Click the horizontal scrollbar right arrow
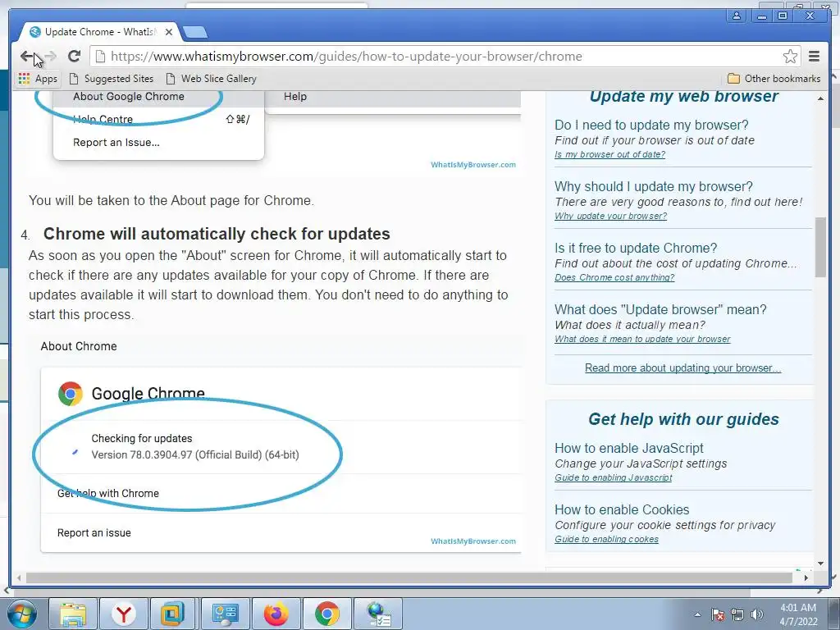Screen dimensions: 840x630 806,578
